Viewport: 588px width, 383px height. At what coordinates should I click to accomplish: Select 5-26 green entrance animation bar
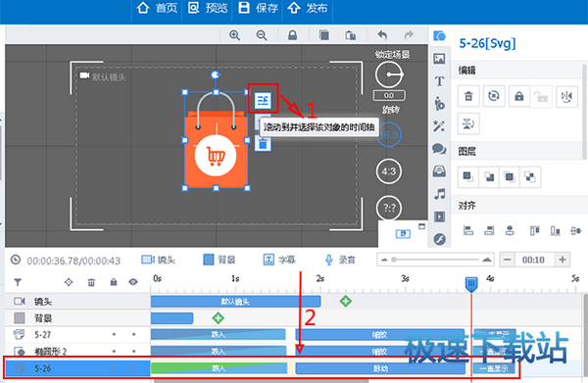219,368
